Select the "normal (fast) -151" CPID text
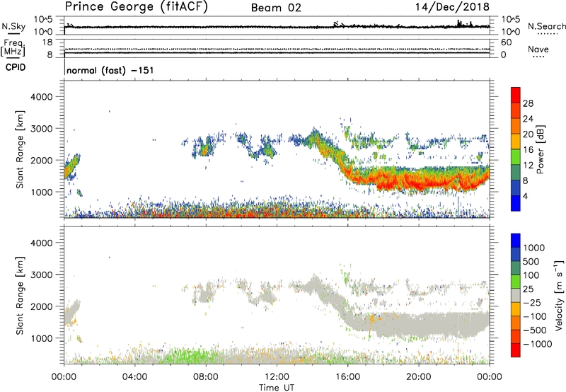This screenshot has height=392, width=566. [110, 70]
